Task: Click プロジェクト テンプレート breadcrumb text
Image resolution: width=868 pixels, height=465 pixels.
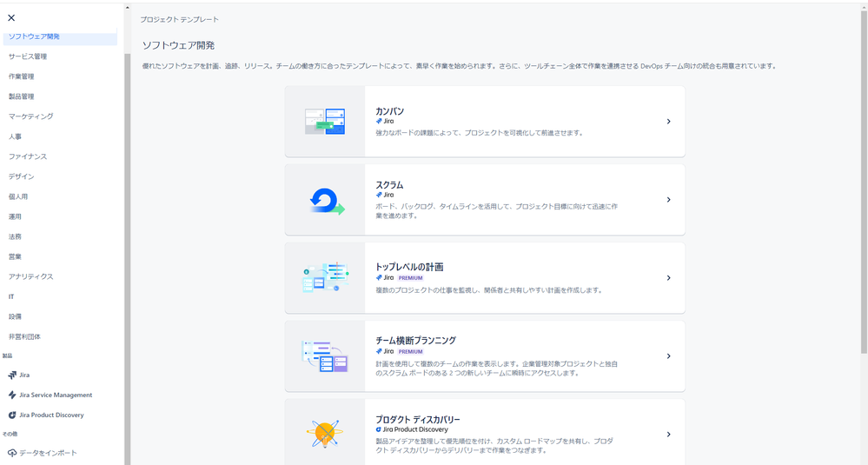Action: tap(179, 19)
